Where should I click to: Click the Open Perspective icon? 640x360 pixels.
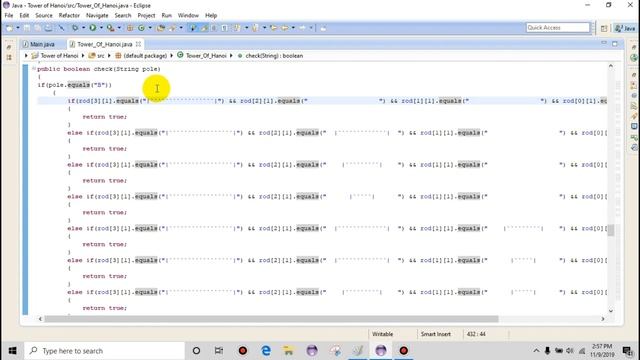(604, 28)
